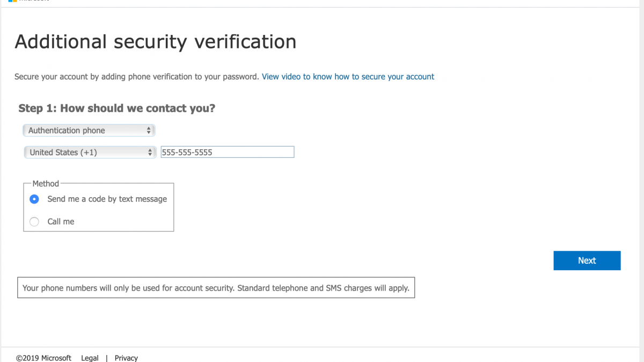Click the Microsoft logo at top-left
644x362 pixels.
(12, 1)
